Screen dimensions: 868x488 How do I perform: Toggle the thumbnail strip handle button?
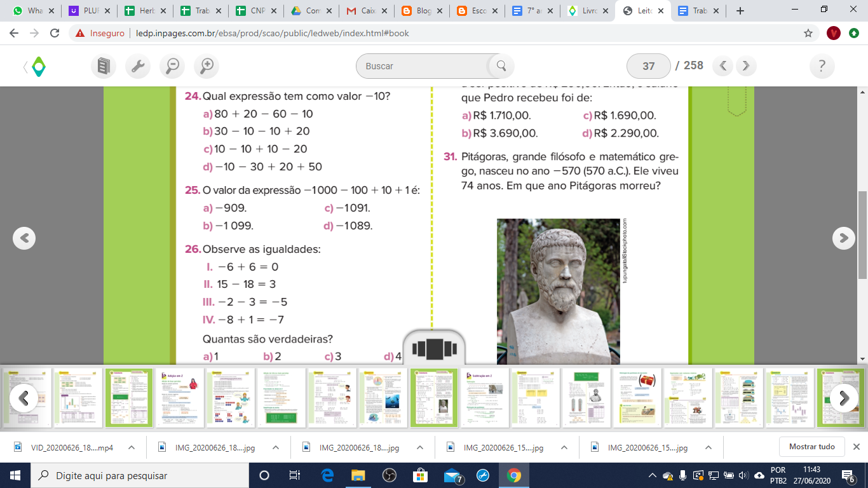click(x=435, y=349)
